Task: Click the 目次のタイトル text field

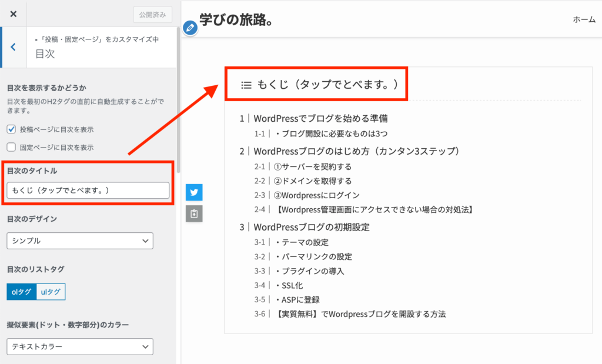Action: [x=88, y=190]
